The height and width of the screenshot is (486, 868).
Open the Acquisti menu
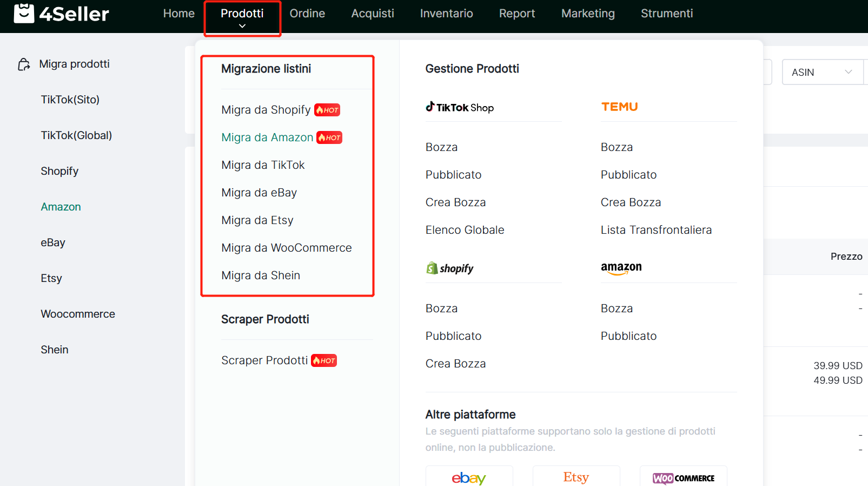373,14
